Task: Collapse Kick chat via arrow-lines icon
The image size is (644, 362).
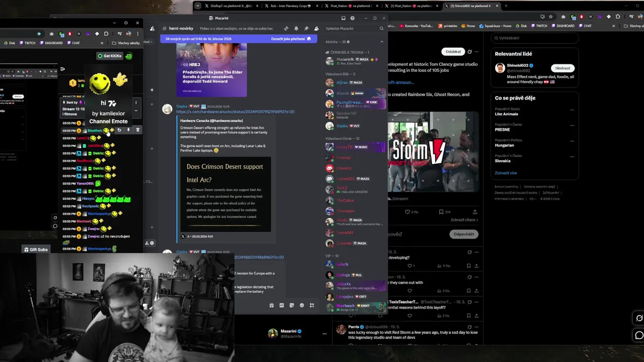Action: click(62, 69)
